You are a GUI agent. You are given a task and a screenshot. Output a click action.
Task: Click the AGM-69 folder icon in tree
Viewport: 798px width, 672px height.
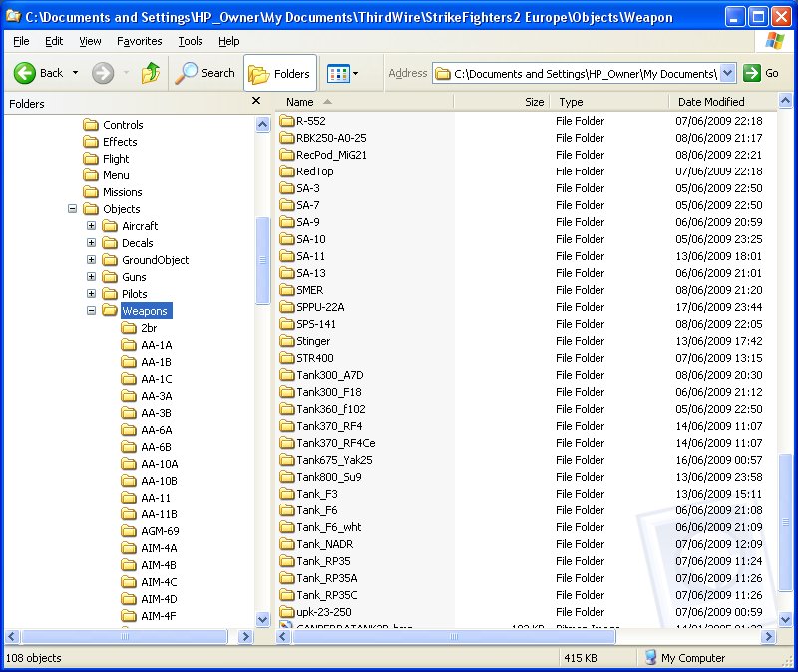click(129, 531)
